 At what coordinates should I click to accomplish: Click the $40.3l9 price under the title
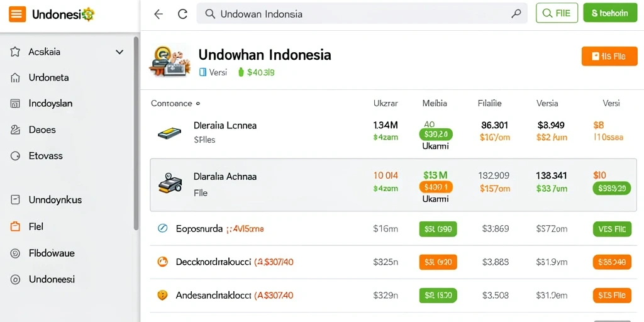click(261, 73)
